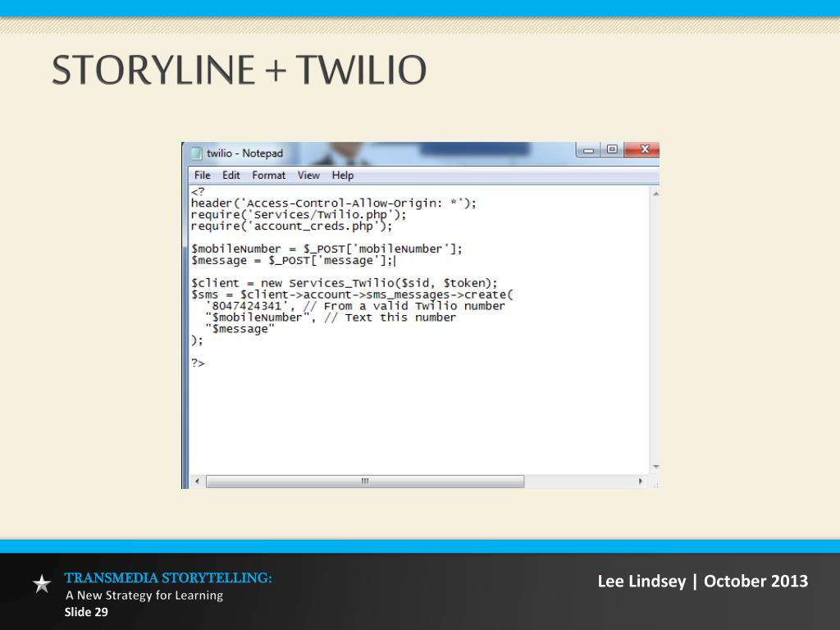Click the "$mobileNumber", // Text this number line

click(331, 317)
